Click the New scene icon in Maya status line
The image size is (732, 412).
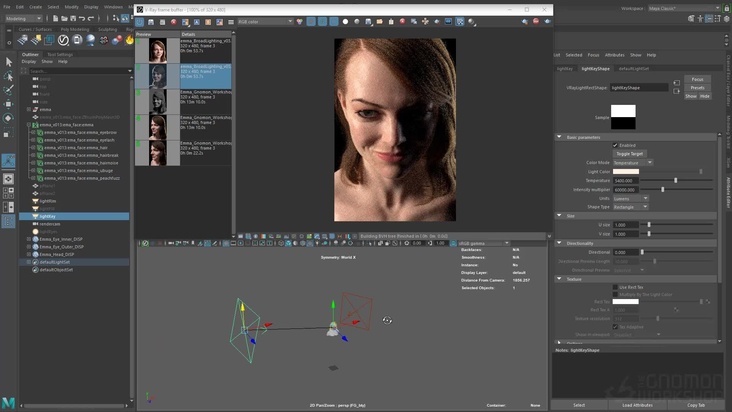(x=55, y=18)
